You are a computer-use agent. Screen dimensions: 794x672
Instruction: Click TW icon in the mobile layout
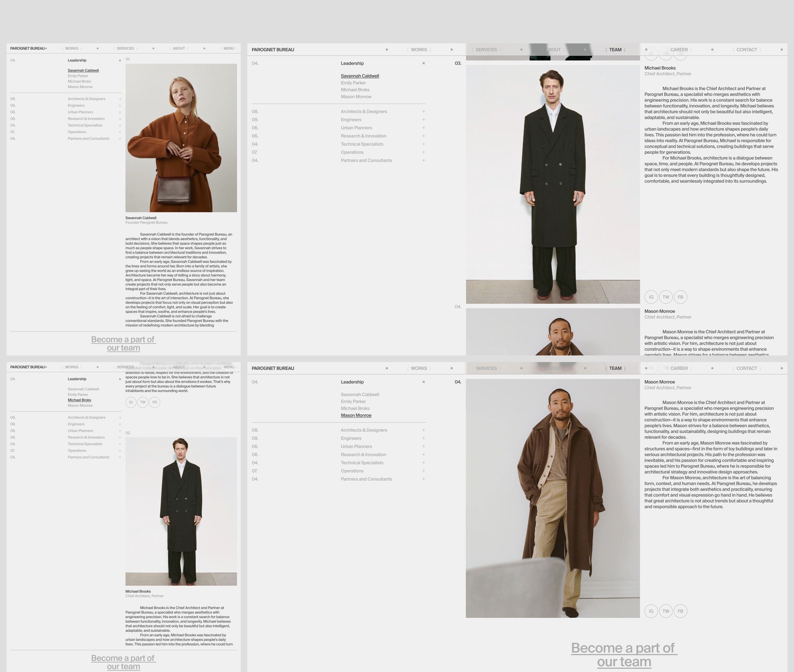click(143, 402)
